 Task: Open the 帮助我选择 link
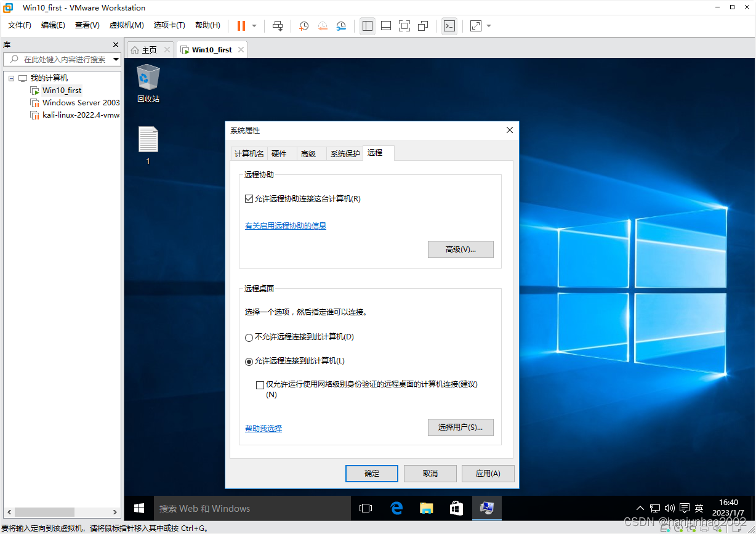[x=263, y=429]
